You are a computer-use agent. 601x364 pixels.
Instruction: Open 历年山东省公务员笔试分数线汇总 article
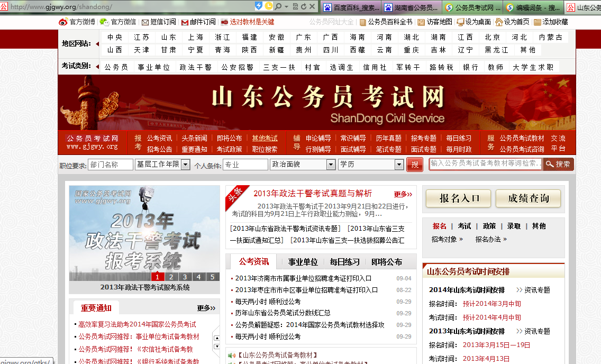(x=283, y=313)
